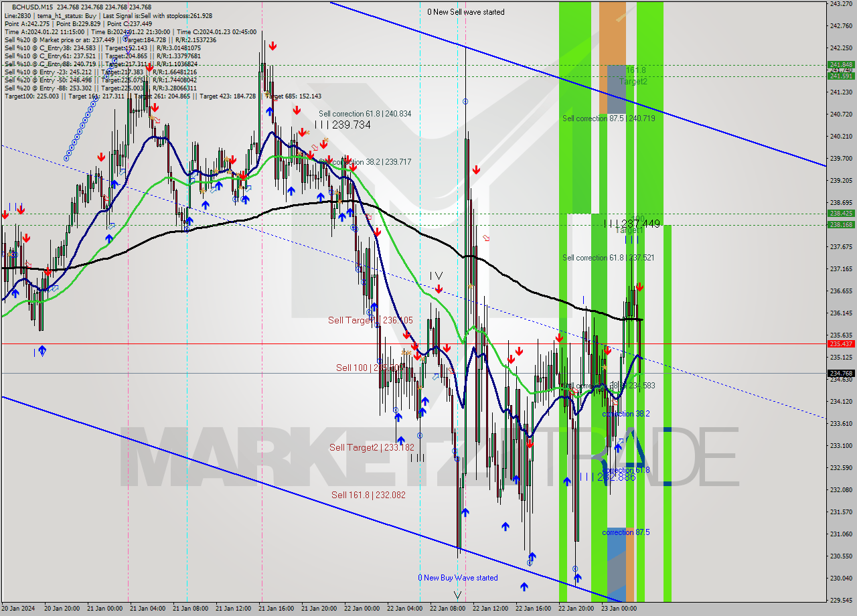Click the 'Target2' zone label
Viewport: 857px width, 616px height.
[x=633, y=82]
